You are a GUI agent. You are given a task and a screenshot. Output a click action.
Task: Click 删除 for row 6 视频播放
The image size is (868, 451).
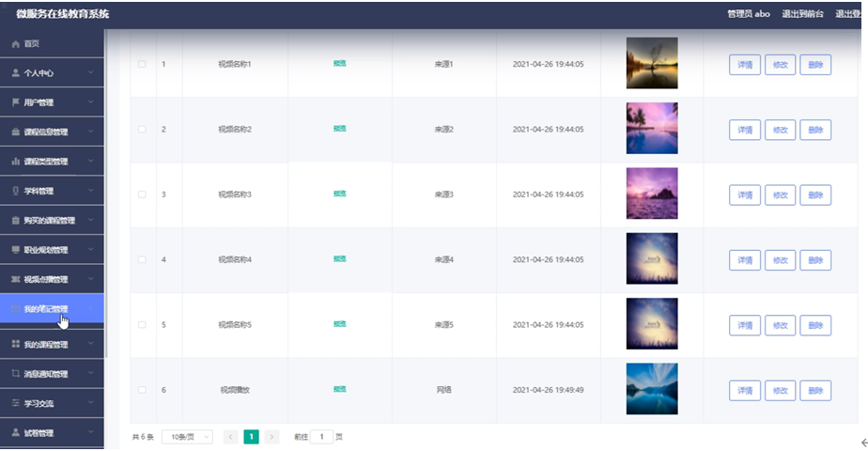(815, 391)
